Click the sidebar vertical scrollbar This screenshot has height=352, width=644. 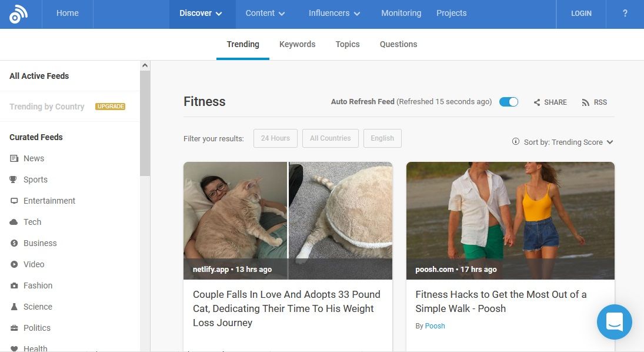click(x=145, y=124)
